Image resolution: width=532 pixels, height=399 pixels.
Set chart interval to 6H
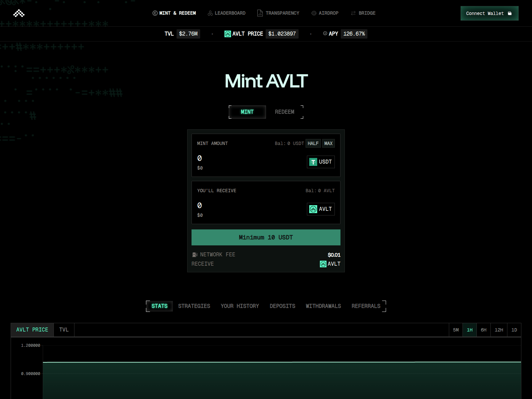pos(484,330)
